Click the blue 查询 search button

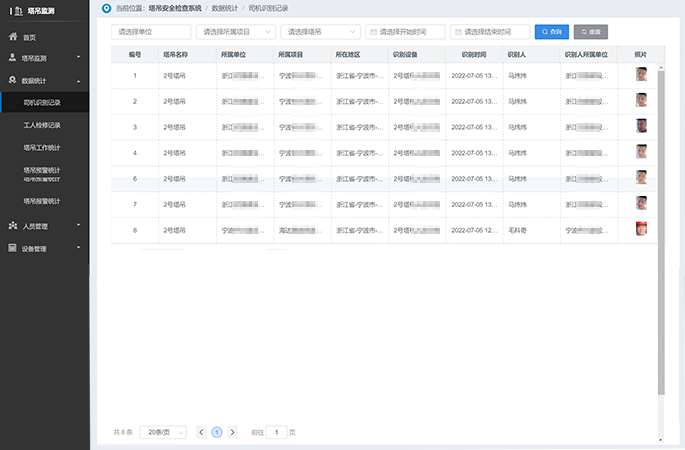tap(552, 32)
